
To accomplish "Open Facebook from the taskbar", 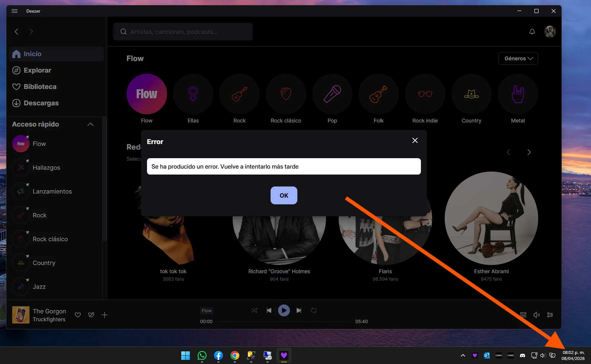I will pyautogui.click(x=218, y=355).
